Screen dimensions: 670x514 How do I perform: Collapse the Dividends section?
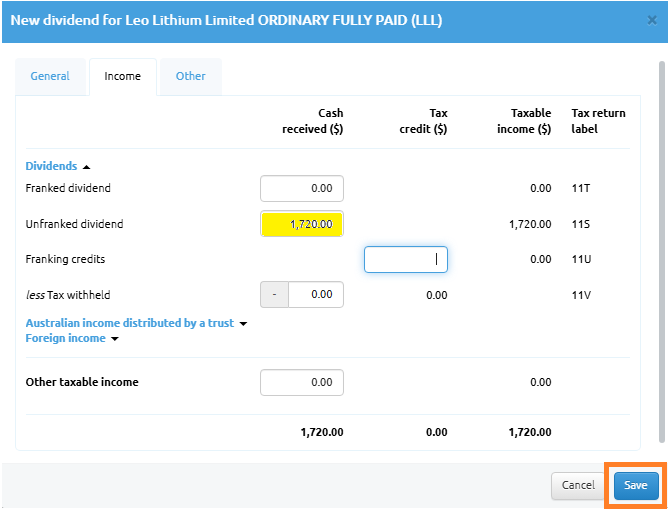click(x=58, y=166)
